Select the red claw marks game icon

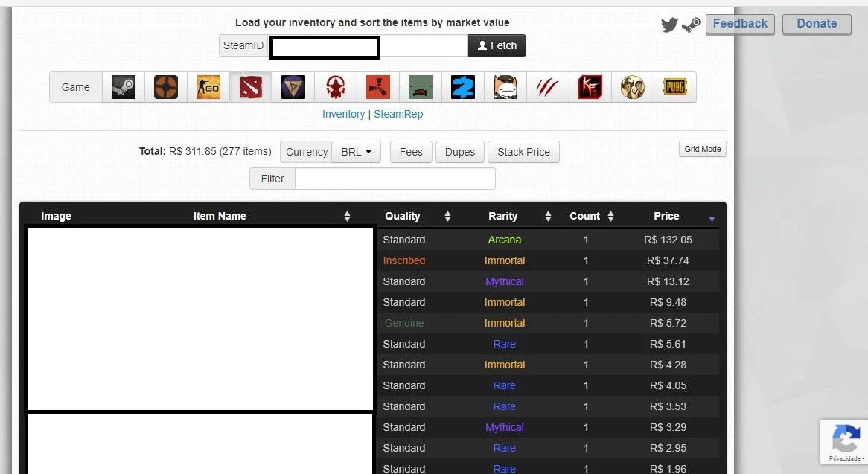(547, 87)
